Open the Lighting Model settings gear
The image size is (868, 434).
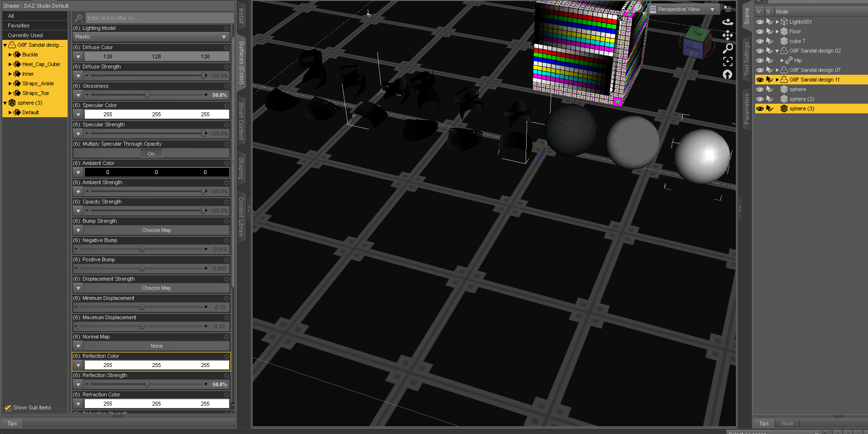click(226, 28)
